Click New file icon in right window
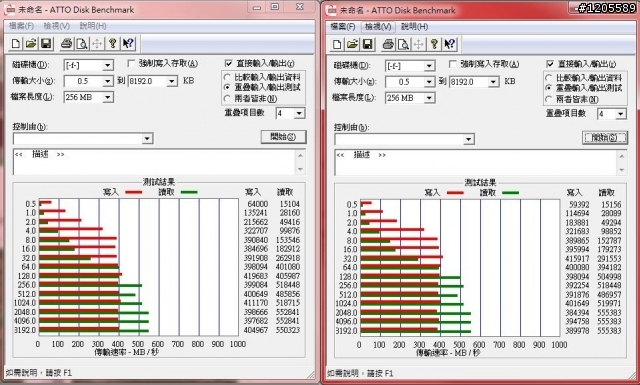 [x=337, y=45]
